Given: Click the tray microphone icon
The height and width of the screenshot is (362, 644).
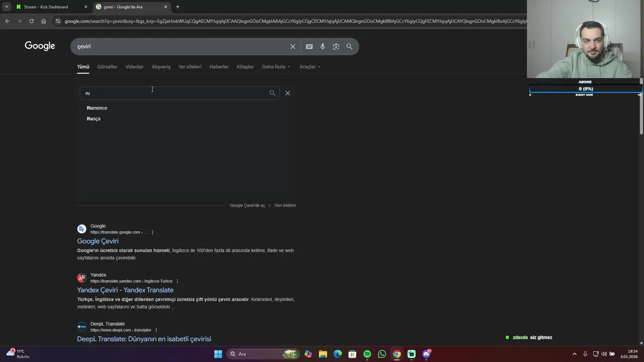Looking at the screenshot, I should pos(585,354).
